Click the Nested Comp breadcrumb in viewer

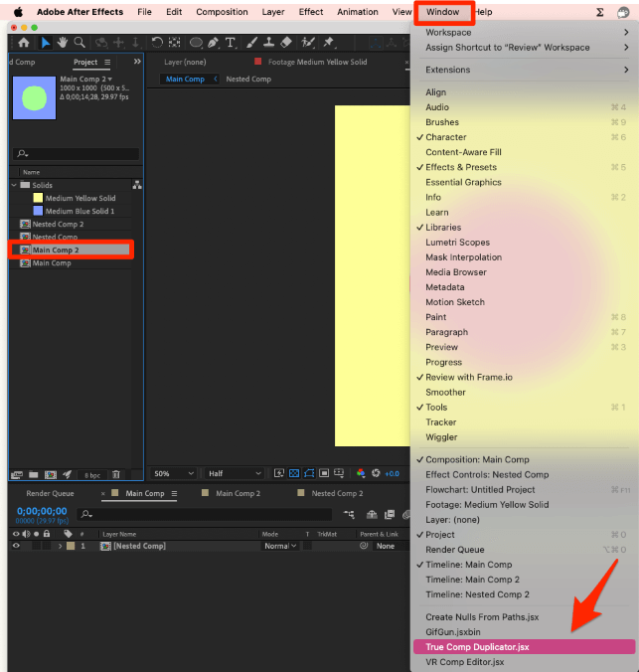248,79
